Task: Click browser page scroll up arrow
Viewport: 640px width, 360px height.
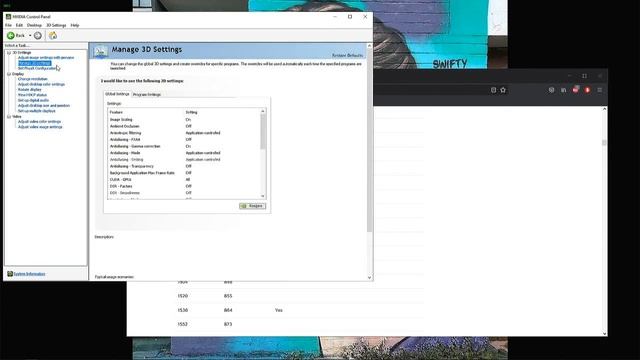Action: [x=604, y=109]
